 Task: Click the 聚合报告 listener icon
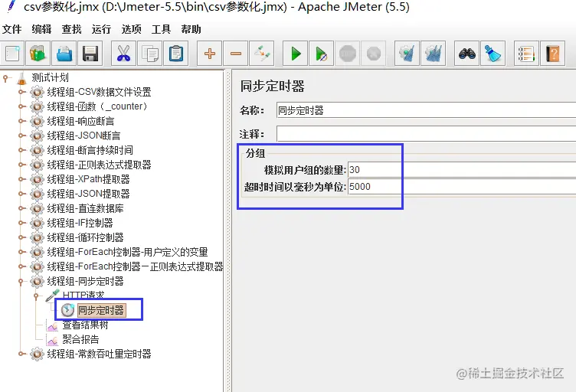coord(53,340)
